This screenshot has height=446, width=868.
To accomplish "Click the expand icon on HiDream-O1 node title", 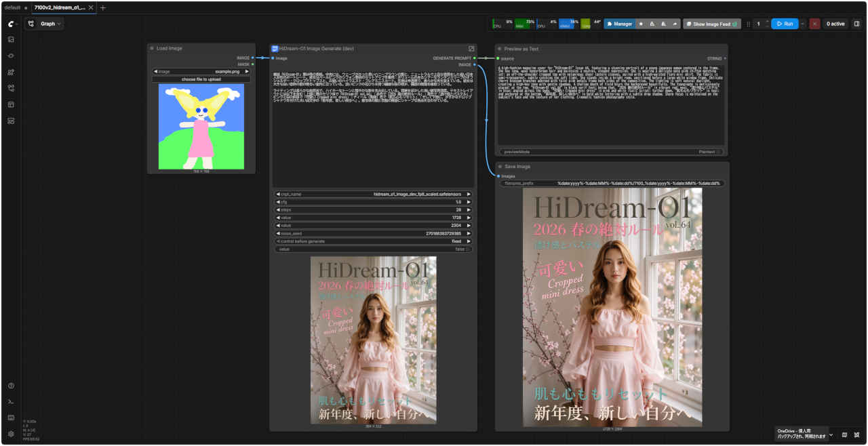I will (471, 49).
